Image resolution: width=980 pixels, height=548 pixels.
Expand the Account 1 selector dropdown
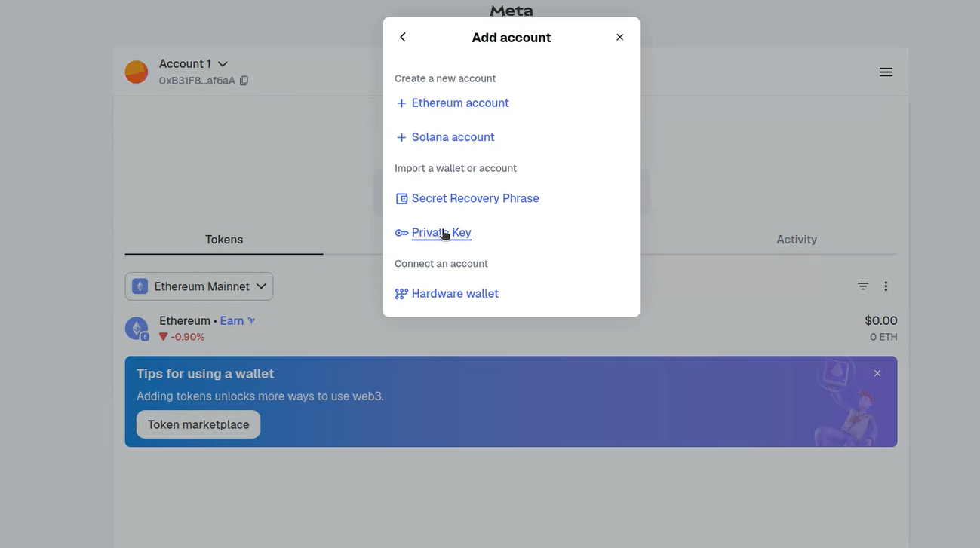223,64
